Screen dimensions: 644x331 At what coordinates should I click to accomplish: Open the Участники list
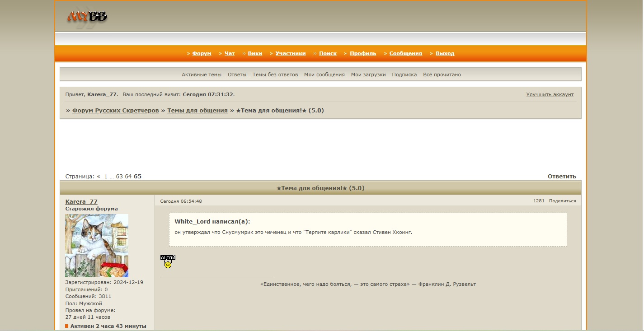(x=290, y=53)
